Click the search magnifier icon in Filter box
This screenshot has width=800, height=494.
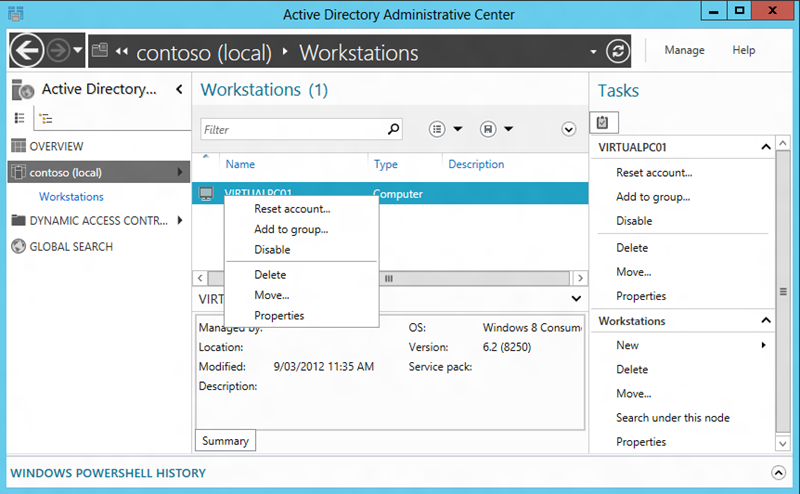coord(393,129)
